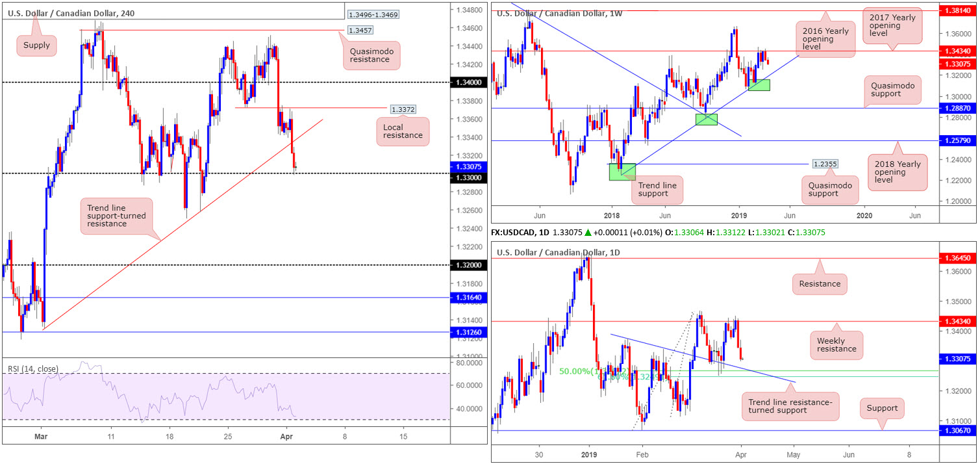Click the RSI (14, close) indicator label
This screenshot has width=980, height=464.
coord(32,369)
